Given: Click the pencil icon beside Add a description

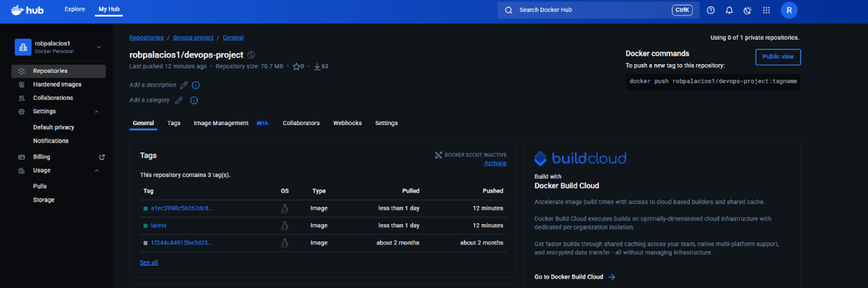Looking at the screenshot, I should pyautogui.click(x=184, y=85).
